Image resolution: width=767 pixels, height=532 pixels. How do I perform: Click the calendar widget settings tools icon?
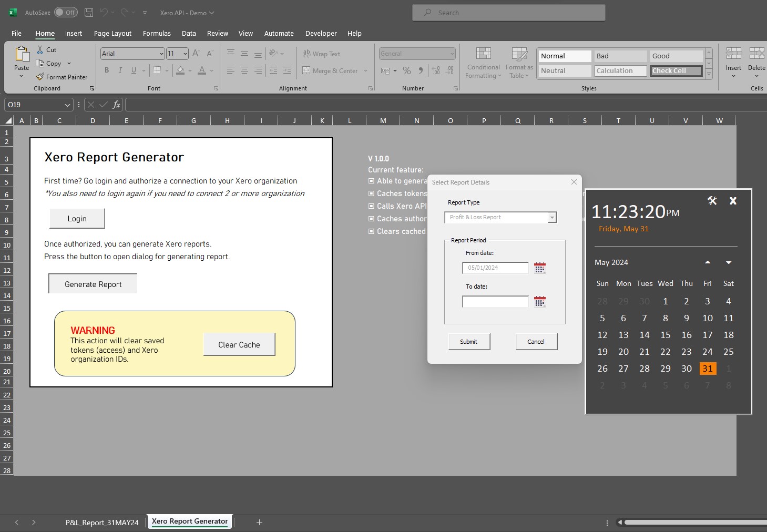click(x=712, y=200)
